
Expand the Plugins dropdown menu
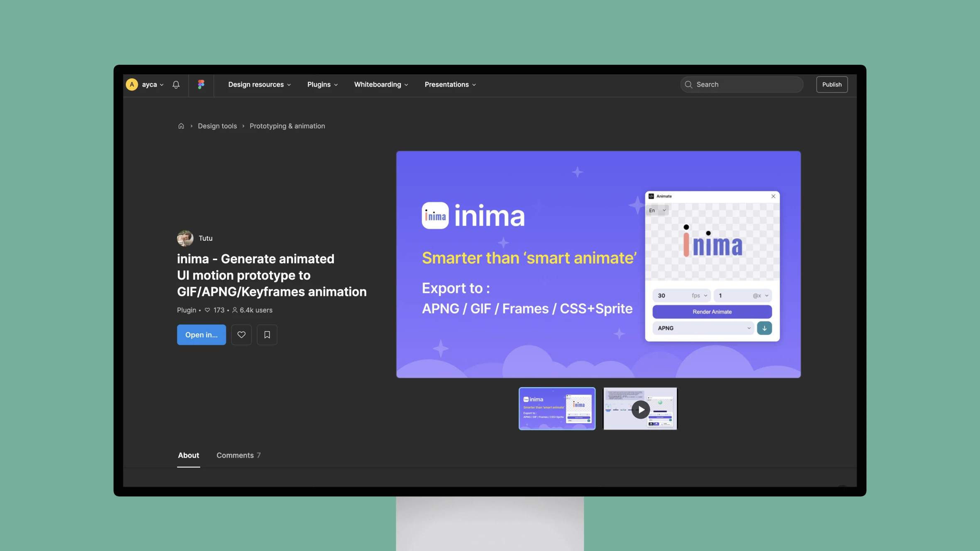tap(323, 84)
